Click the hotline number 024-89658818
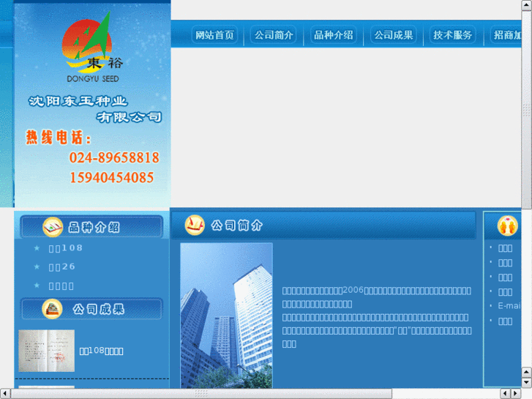This screenshot has width=532, height=399. [114, 157]
